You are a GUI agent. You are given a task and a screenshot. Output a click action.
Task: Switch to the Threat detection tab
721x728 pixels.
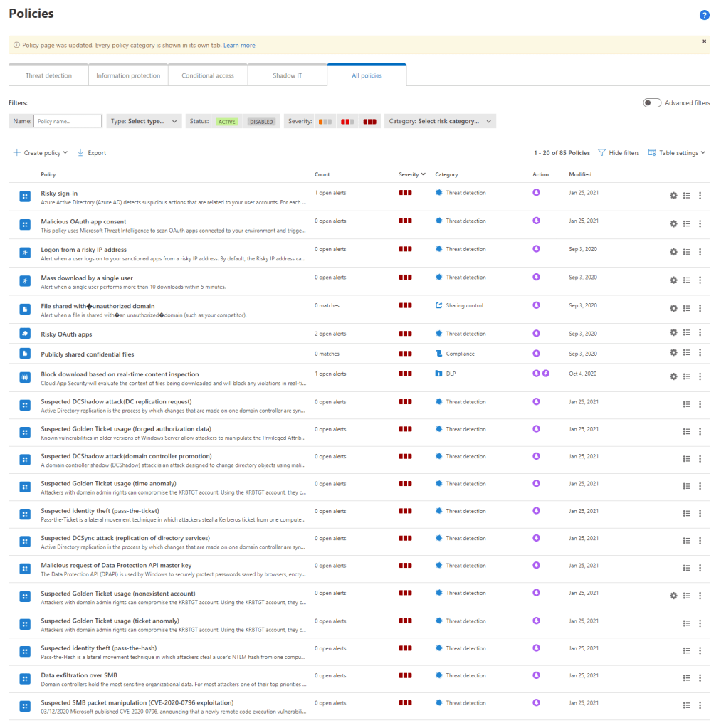pyautogui.click(x=48, y=75)
